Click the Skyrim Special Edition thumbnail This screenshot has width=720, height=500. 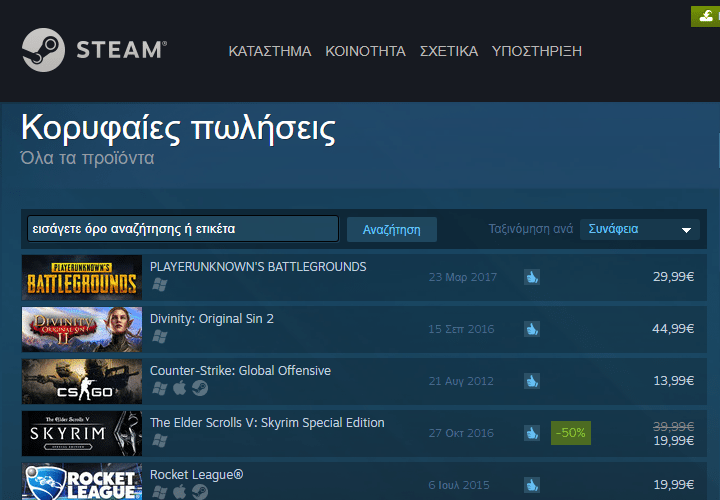click(x=82, y=433)
